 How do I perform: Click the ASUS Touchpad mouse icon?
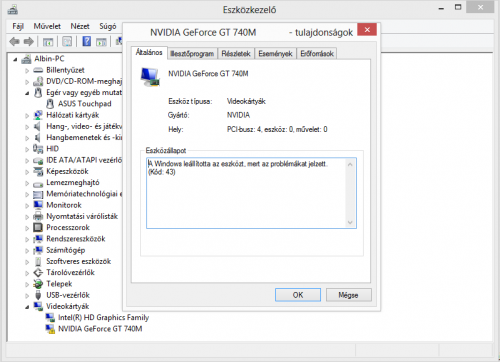click(50, 104)
